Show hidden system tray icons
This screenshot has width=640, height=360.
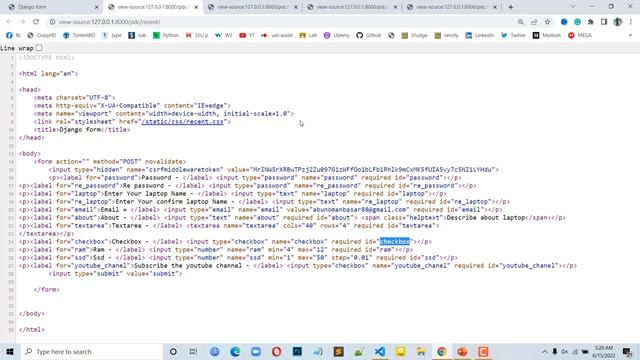[x=545, y=351]
